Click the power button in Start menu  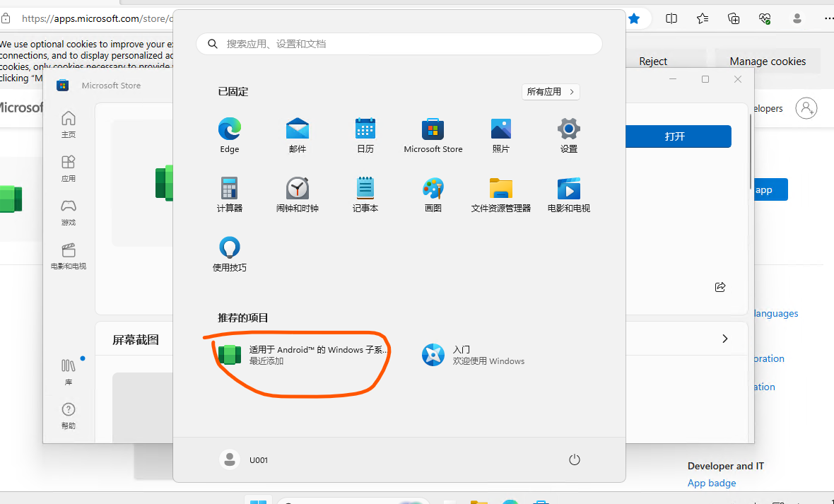click(x=575, y=460)
